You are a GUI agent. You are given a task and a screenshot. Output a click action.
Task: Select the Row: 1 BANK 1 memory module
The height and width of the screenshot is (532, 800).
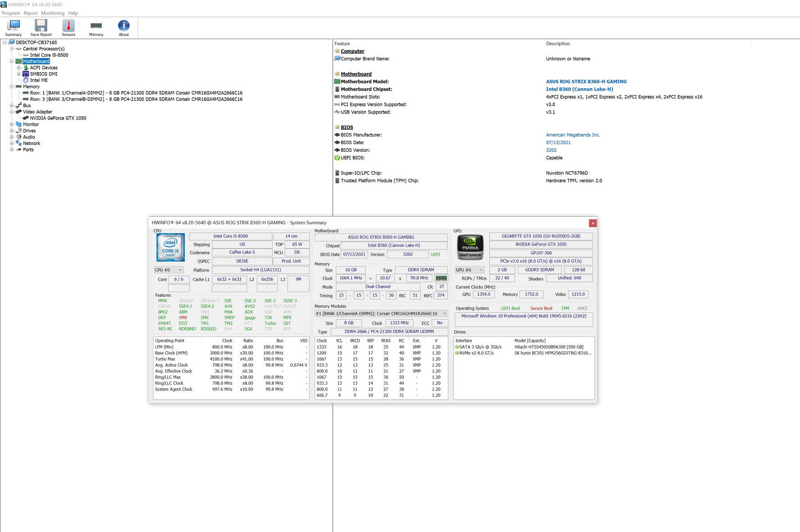pyautogui.click(x=136, y=93)
